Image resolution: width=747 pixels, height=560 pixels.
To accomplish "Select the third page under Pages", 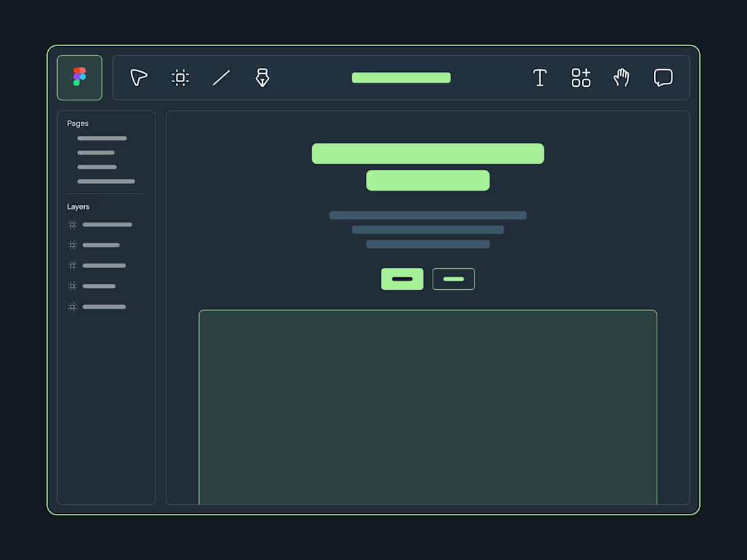I will [96, 167].
